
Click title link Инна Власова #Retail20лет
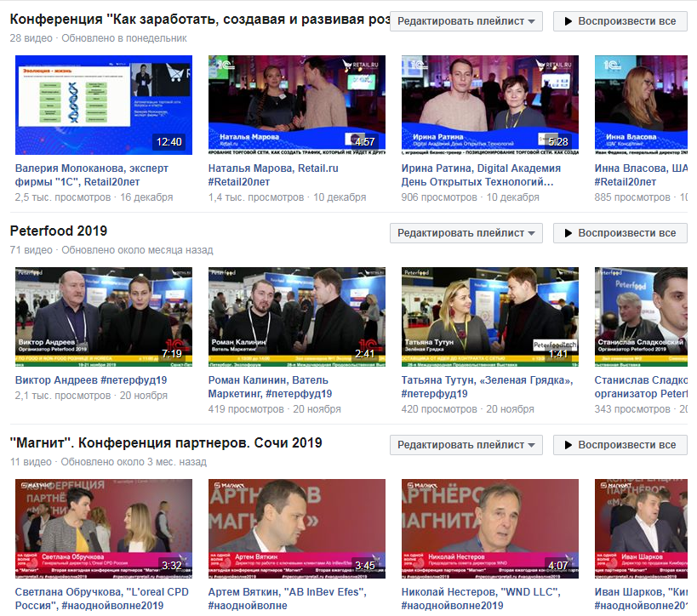pyautogui.click(x=641, y=175)
